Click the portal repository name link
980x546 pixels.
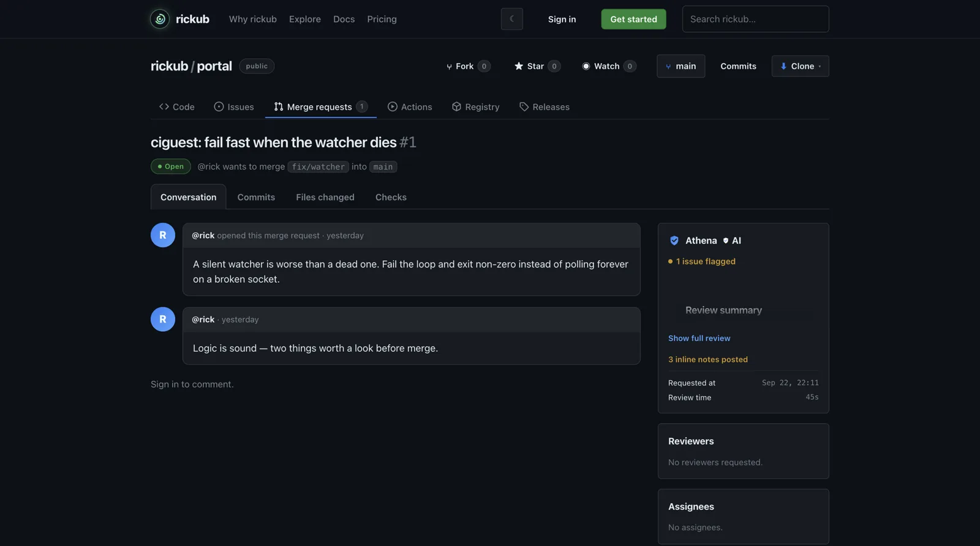pos(214,66)
